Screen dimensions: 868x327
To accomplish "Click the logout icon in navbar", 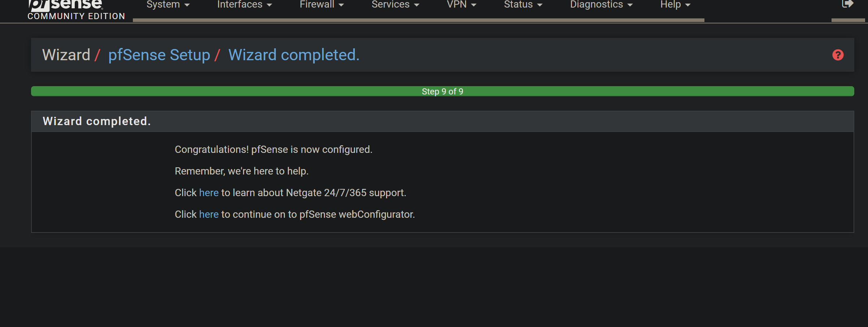I will point(847,4).
